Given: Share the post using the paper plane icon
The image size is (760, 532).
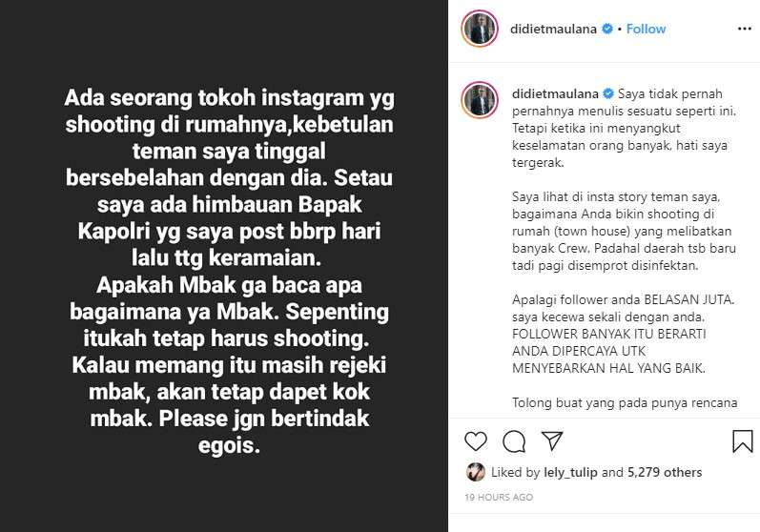Looking at the screenshot, I should tap(552, 440).
